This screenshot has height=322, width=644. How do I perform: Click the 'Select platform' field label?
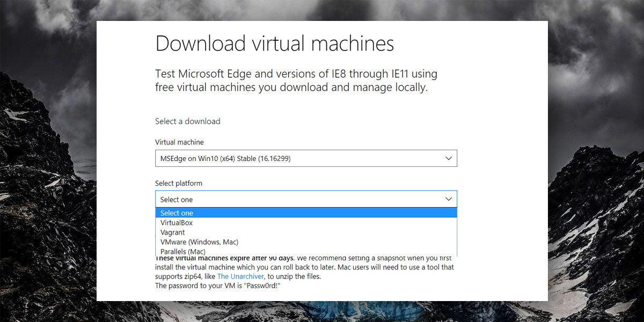179,183
